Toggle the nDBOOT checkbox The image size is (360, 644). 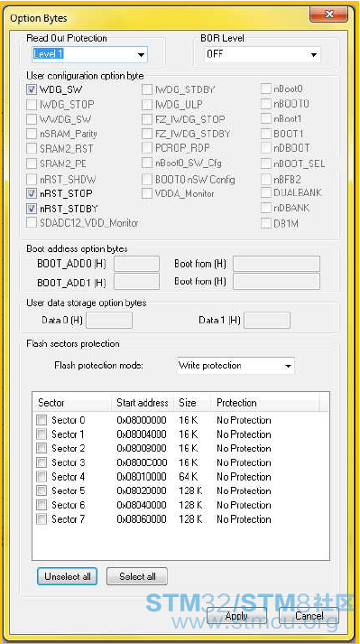click(x=265, y=148)
